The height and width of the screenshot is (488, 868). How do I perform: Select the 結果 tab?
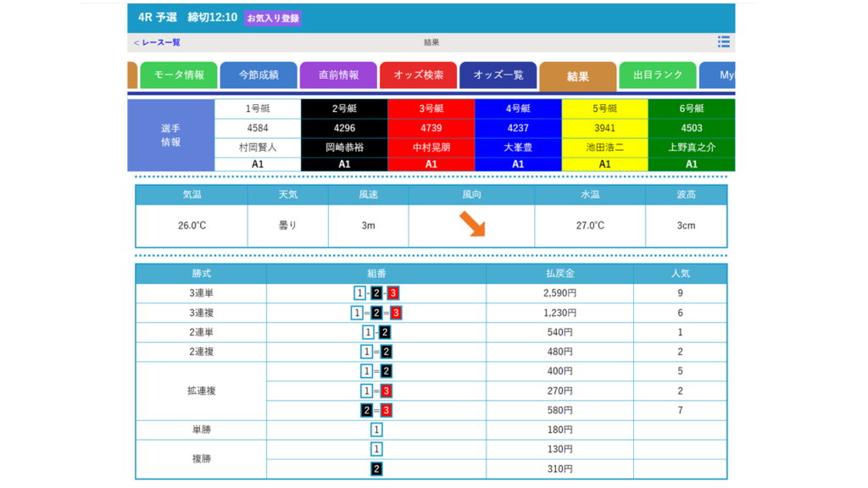click(x=578, y=76)
